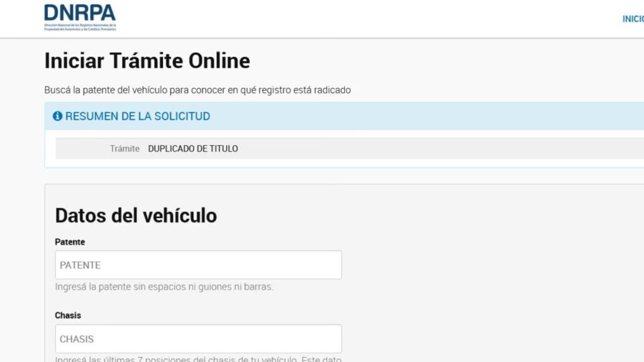Click the 'Datos del vehículo' section heading
Viewport: 644px width, 362px height.
(136, 216)
